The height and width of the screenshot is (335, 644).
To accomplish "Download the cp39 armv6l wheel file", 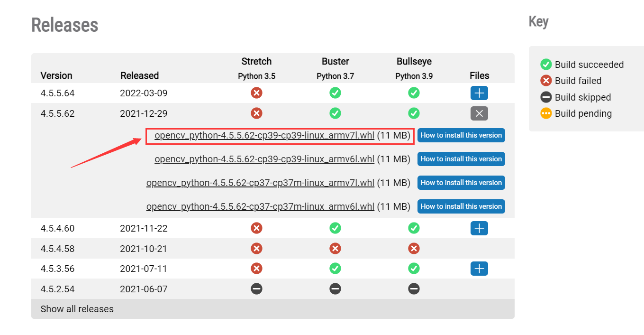I will [x=264, y=159].
